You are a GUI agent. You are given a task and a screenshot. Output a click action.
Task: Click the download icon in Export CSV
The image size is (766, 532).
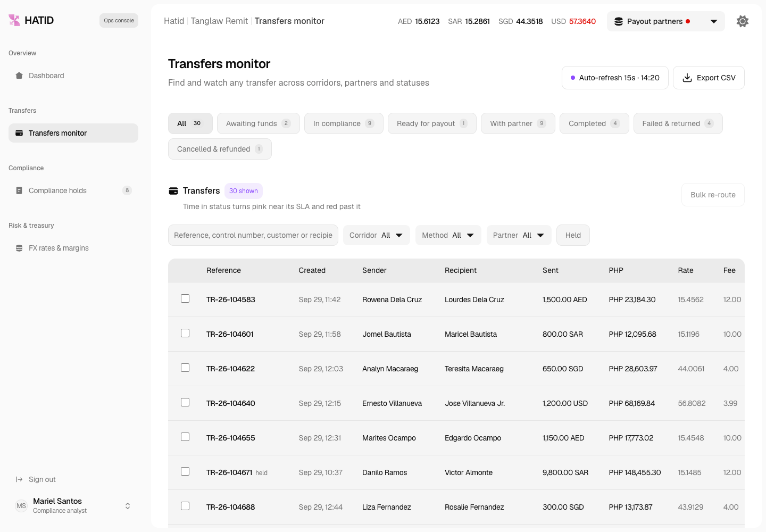tap(687, 78)
